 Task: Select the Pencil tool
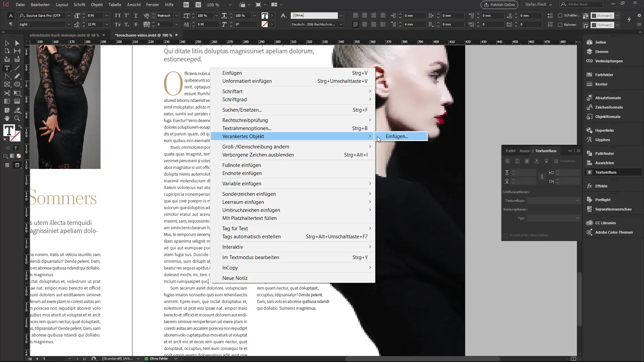(x=17, y=76)
